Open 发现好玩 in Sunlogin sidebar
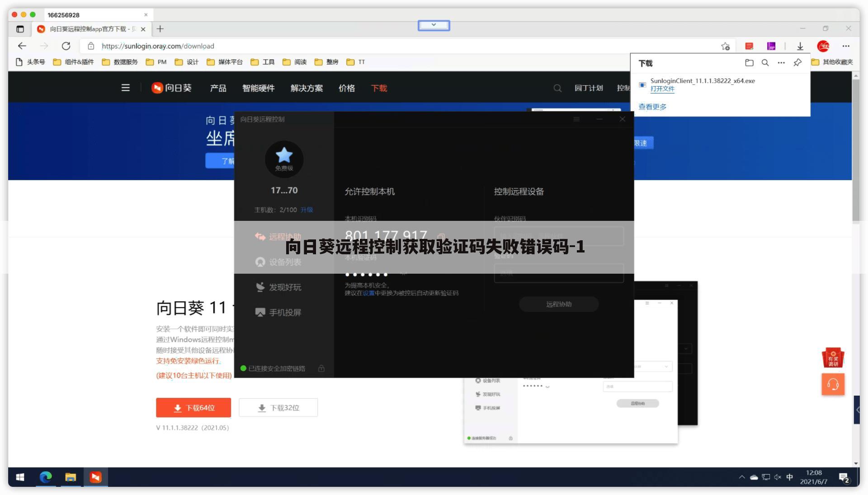Screen dimensions: 868x495 278,287
